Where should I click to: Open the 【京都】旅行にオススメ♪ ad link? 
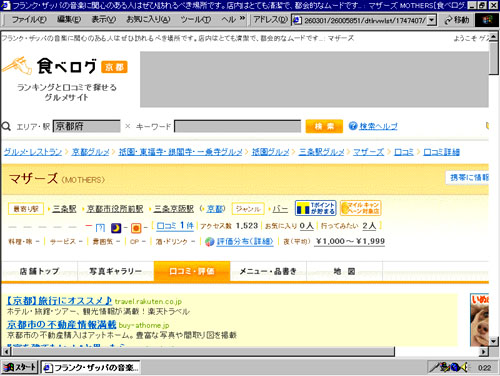coord(59,301)
